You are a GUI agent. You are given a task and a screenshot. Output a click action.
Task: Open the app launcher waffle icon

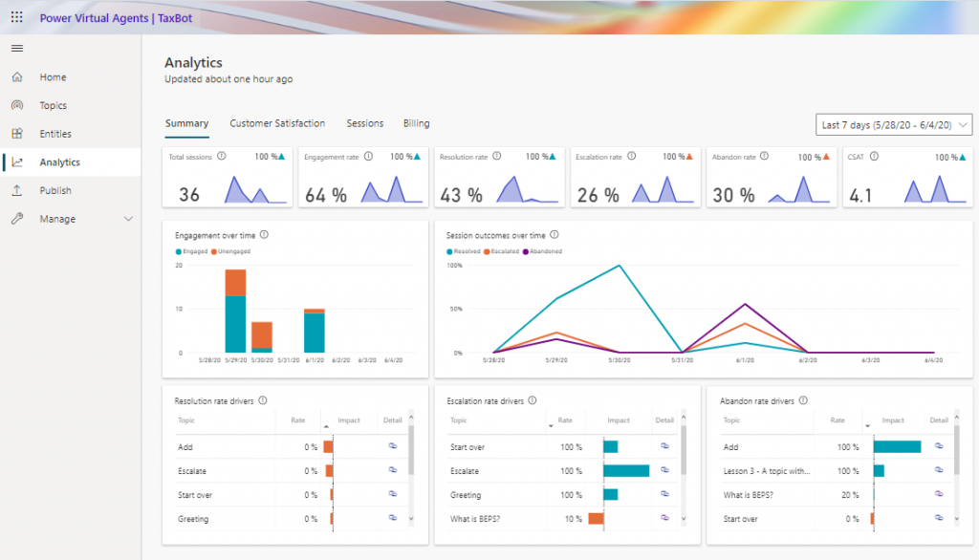[x=17, y=17]
